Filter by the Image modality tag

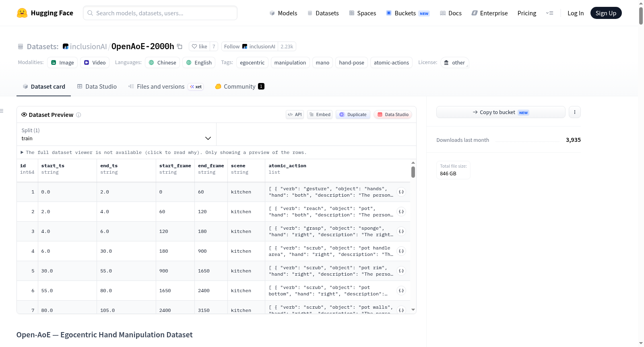[x=62, y=62]
